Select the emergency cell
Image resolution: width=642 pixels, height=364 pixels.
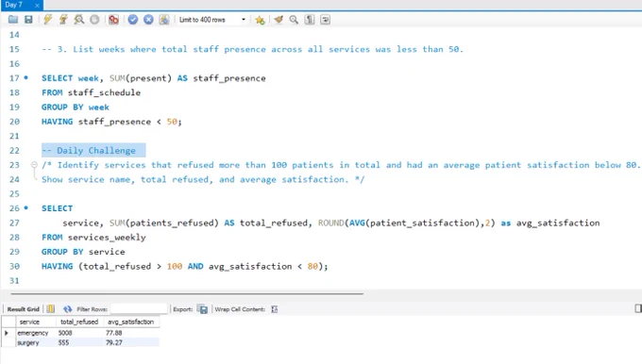(x=36, y=333)
